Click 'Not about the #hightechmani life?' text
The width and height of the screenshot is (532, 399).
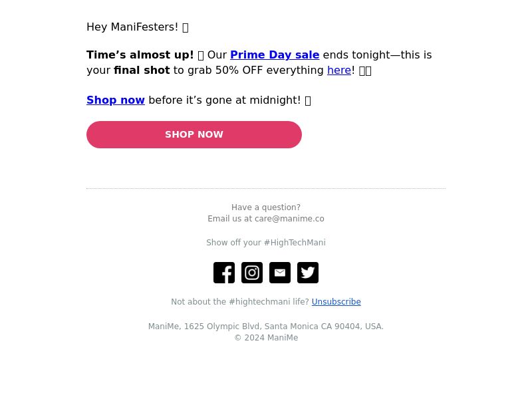[240, 302]
